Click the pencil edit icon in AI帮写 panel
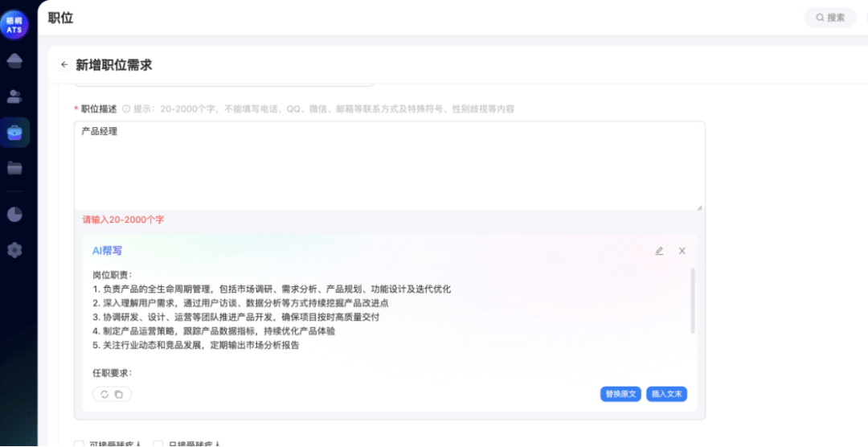This screenshot has width=868, height=447. (659, 251)
